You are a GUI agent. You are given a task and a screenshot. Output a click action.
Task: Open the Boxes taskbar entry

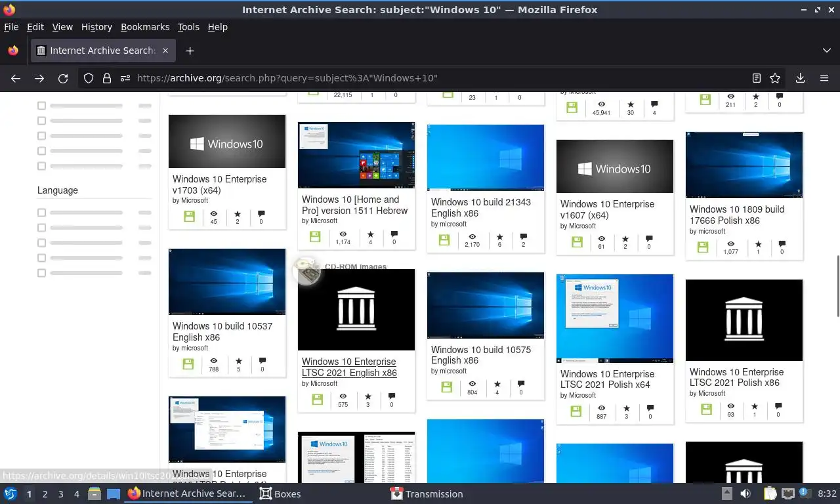(x=280, y=494)
